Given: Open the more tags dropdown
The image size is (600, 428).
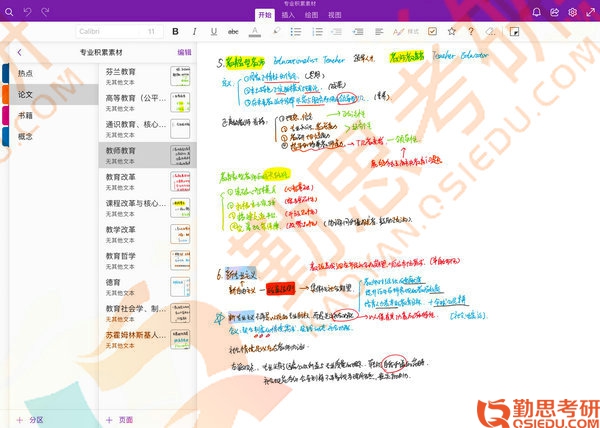Looking at the screenshot, I should pos(490,32).
